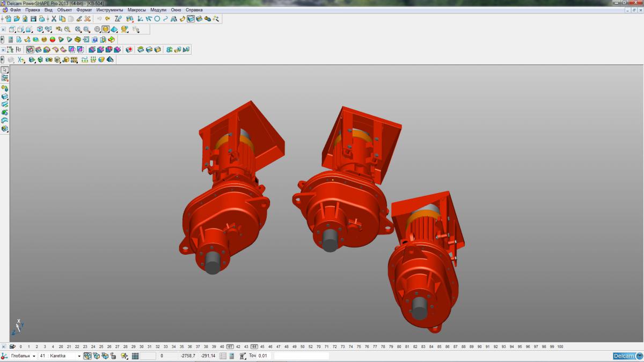
Task: Click the highlighted solid modelling icon
Action: (x=191, y=19)
